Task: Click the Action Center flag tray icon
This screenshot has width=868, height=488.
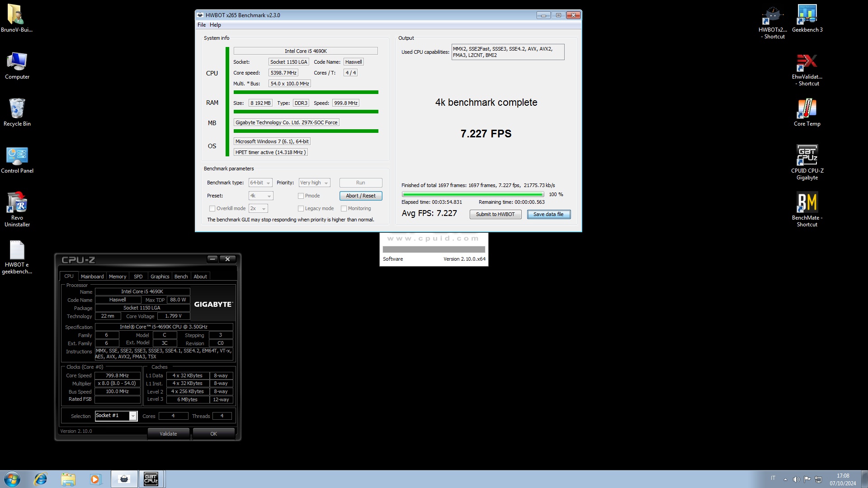Action: (x=807, y=479)
